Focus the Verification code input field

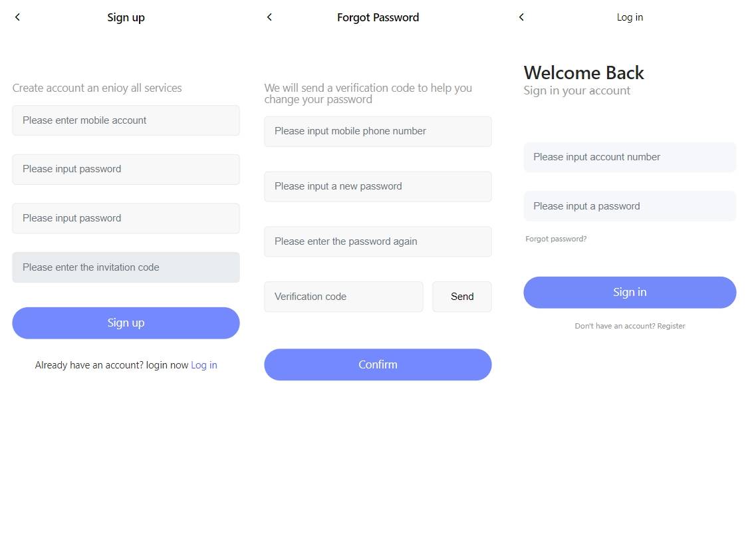(x=343, y=297)
